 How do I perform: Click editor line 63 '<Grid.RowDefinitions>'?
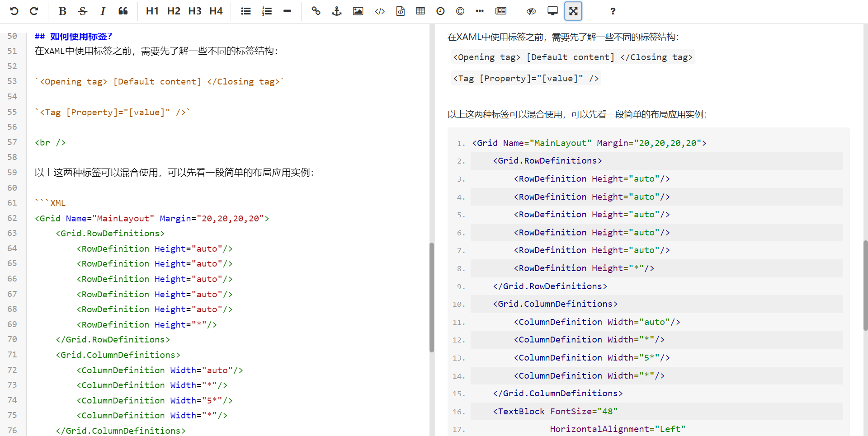coord(110,234)
